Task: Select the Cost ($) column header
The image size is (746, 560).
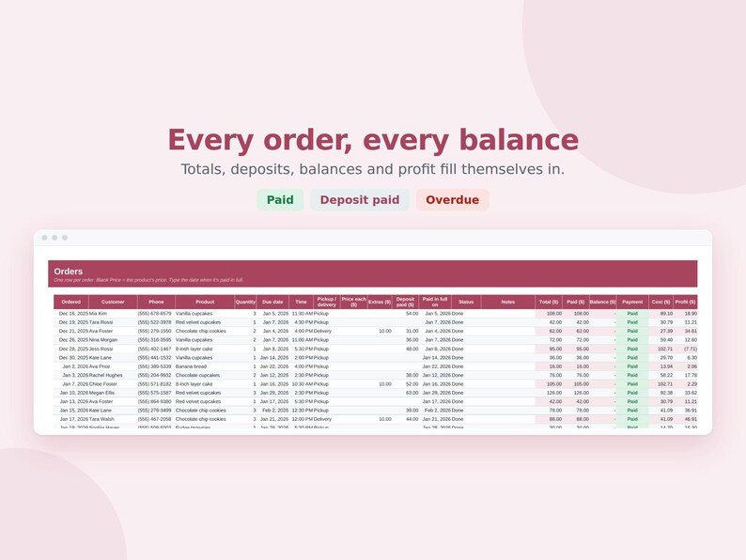Action: tap(661, 303)
